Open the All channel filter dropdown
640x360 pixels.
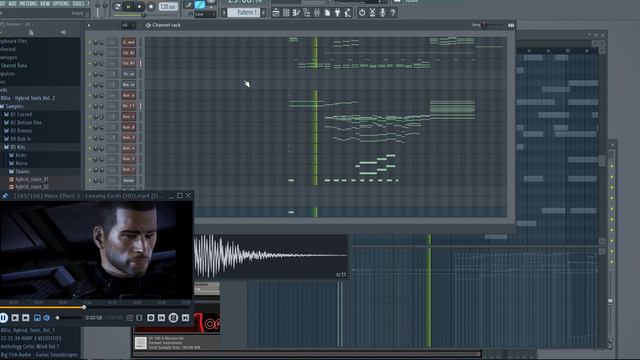point(128,25)
